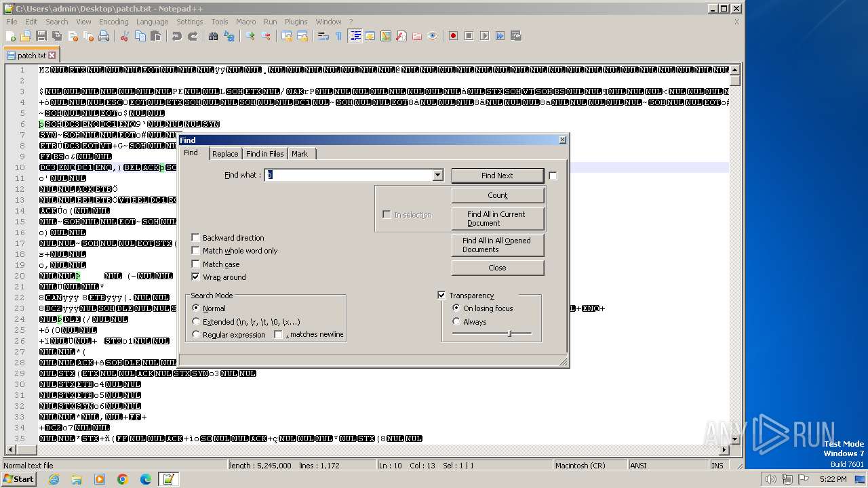This screenshot has width=868, height=488.
Task: Click Find All in All Opened Documents
Action: [497, 245]
